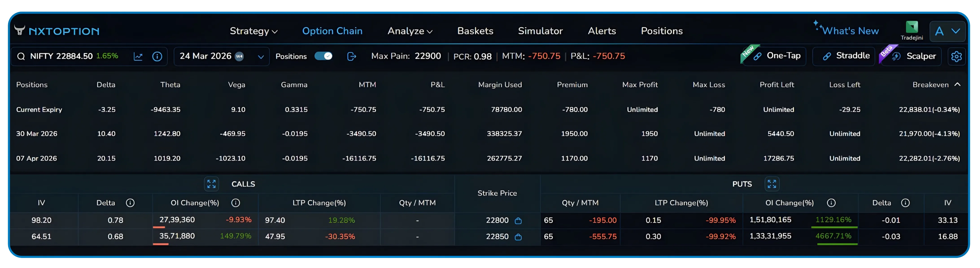Expand the CALLS table to fullscreen
Image resolution: width=980 pixels, height=268 pixels.
pos(212,184)
